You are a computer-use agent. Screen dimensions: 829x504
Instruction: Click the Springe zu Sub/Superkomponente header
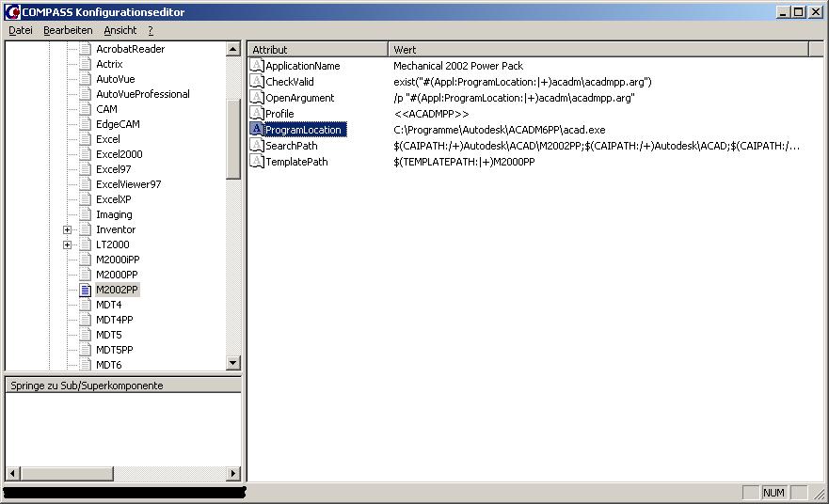(123, 386)
